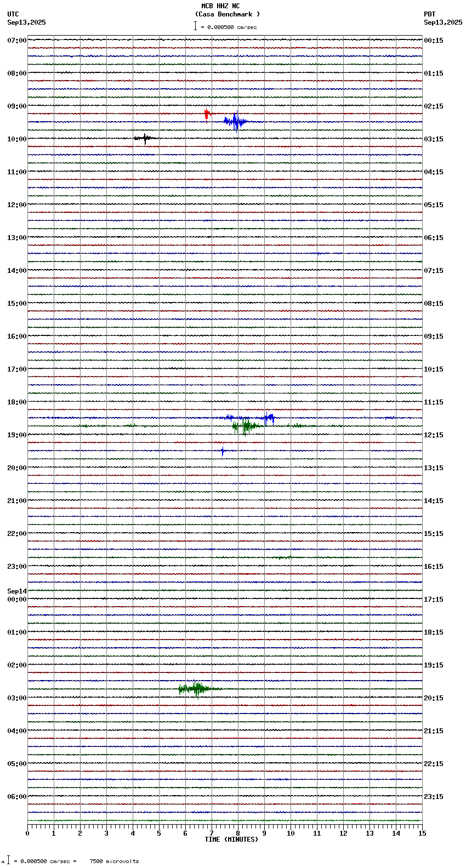
Task: Click the 'TIME (MINUTES)' axis label
Action: (231, 840)
